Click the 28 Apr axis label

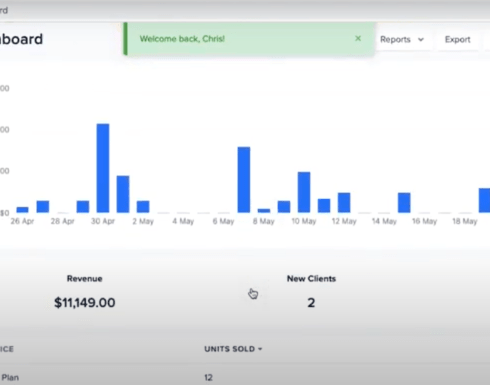pos(62,221)
